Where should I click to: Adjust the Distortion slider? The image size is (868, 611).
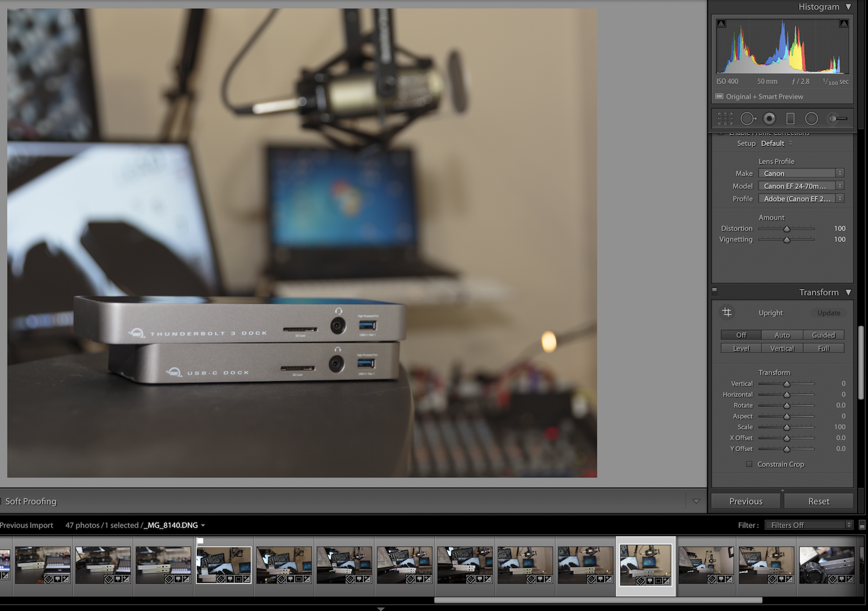(787, 229)
